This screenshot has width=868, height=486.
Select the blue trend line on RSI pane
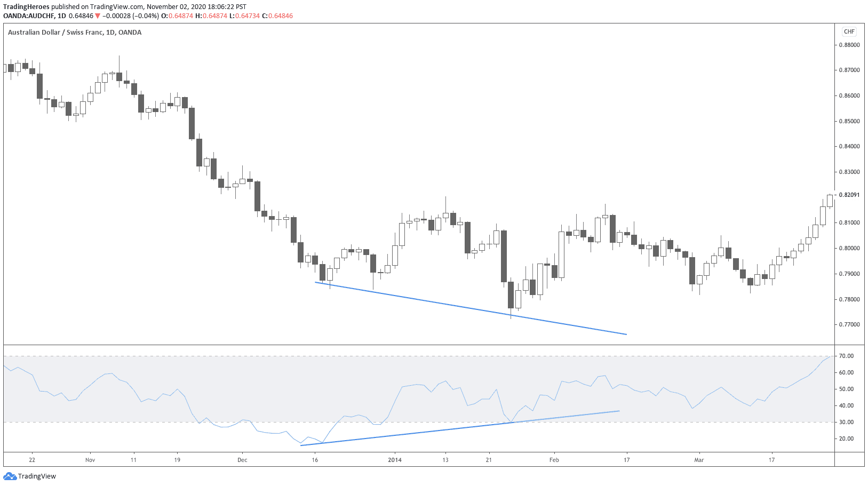point(460,428)
